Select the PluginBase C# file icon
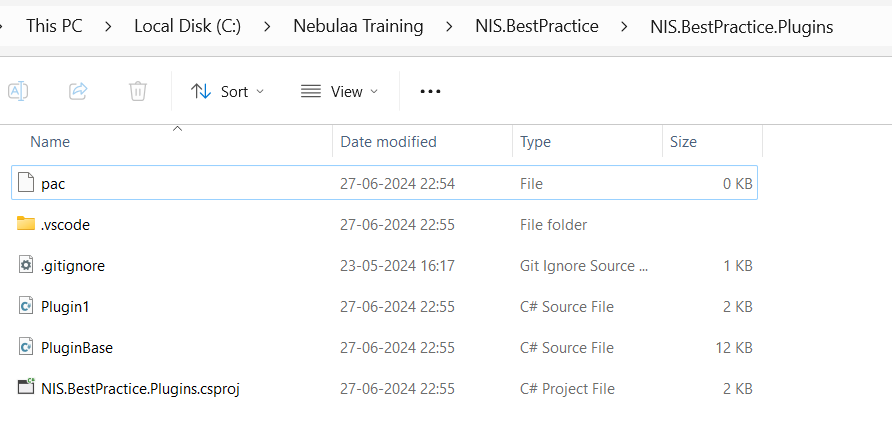The height and width of the screenshot is (442, 892). pyautogui.click(x=26, y=347)
